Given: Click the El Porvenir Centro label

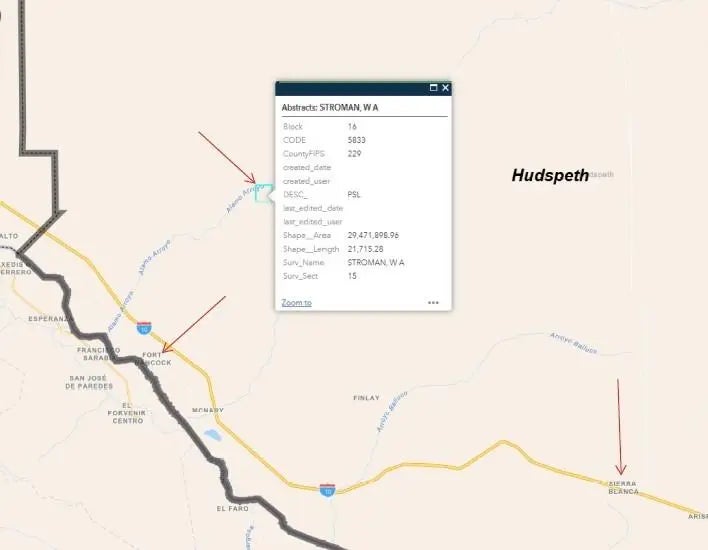Looking at the screenshot, I should pyautogui.click(x=127, y=413).
